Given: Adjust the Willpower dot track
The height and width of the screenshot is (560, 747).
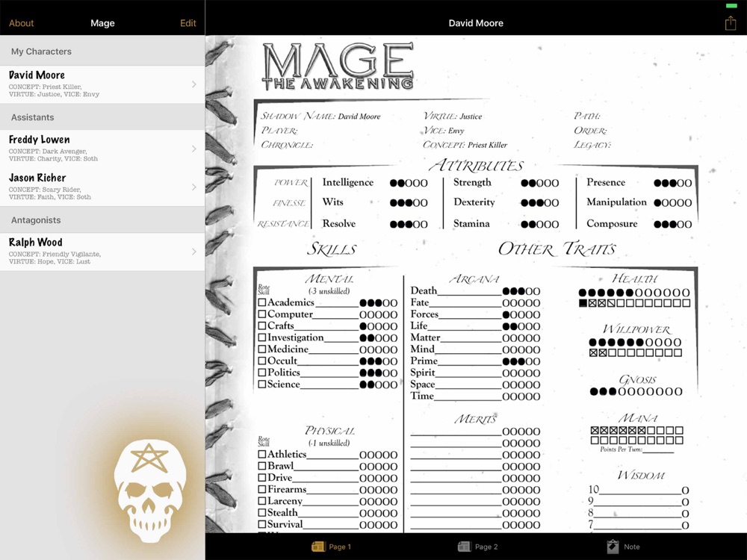Looking at the screenshot, I should [x=635, y=343].
